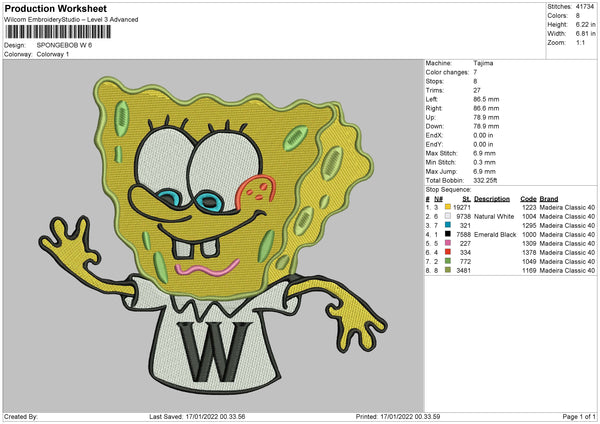600x424 pixels.
Task: Click the Printed timestamp '17/01/2022 00.33.59'
Action: click(410, 417)
